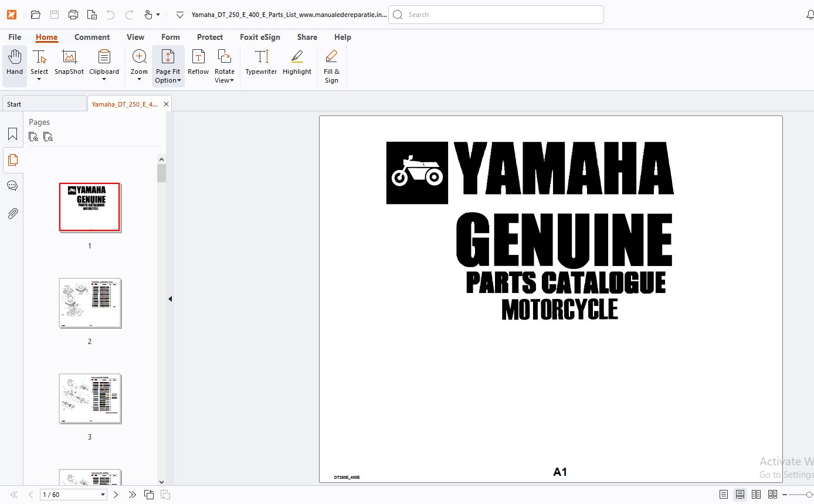Toggle single page view mode
This screenshot has height=504, width=814.
click(724, 495)
